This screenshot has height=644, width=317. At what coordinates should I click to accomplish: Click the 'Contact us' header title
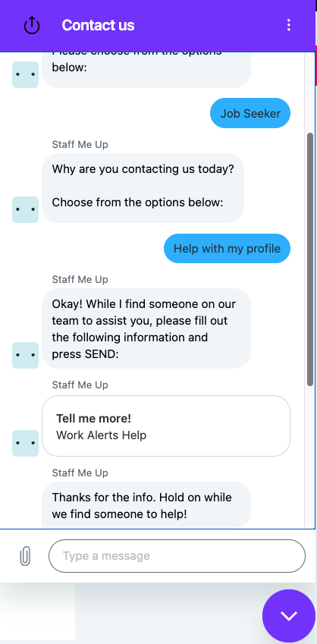(98, 26)
